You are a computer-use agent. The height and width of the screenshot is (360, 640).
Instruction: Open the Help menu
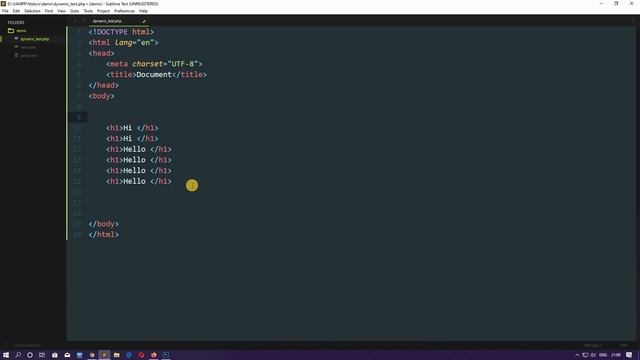click(x=143, y=11)
